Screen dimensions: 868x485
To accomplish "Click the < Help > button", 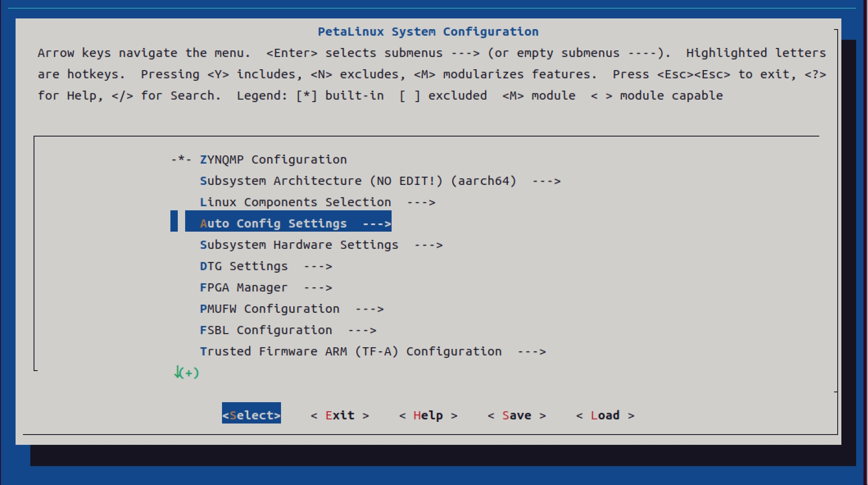I will click(428, 415).
